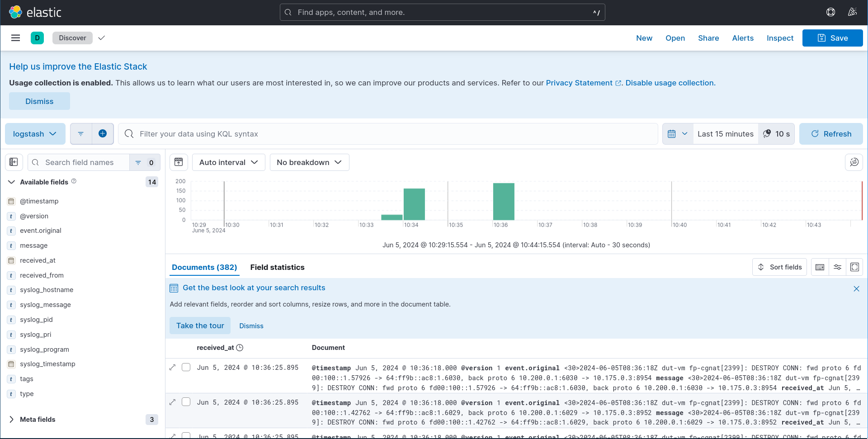Toggle the histogram chart visibility icon
Image resolution: width=868 pixels, height=439 pixels.
tap(179, 162)
